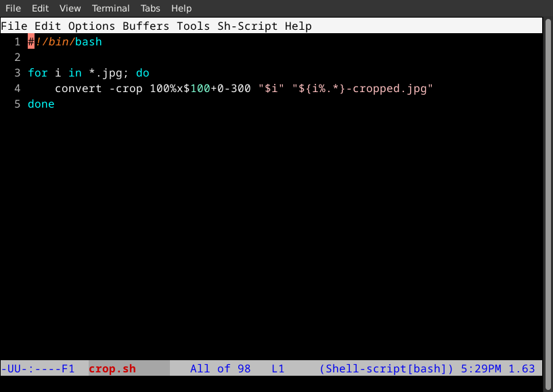
Task: Open the Emacs Options menu
Action: tap(91, 26)
